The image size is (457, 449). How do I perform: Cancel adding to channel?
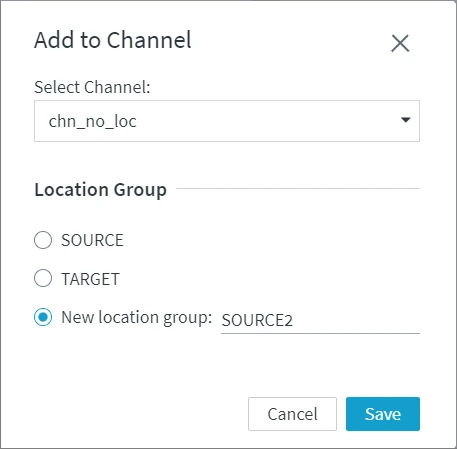coord(292,414)
